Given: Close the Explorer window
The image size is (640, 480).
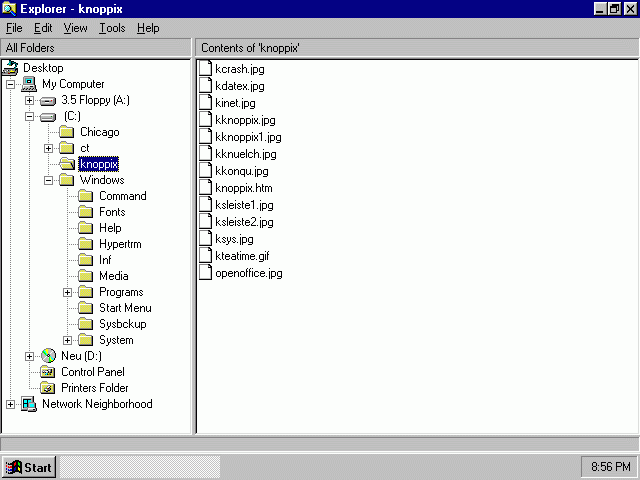Looking at the screenshot, I should 631,9.
